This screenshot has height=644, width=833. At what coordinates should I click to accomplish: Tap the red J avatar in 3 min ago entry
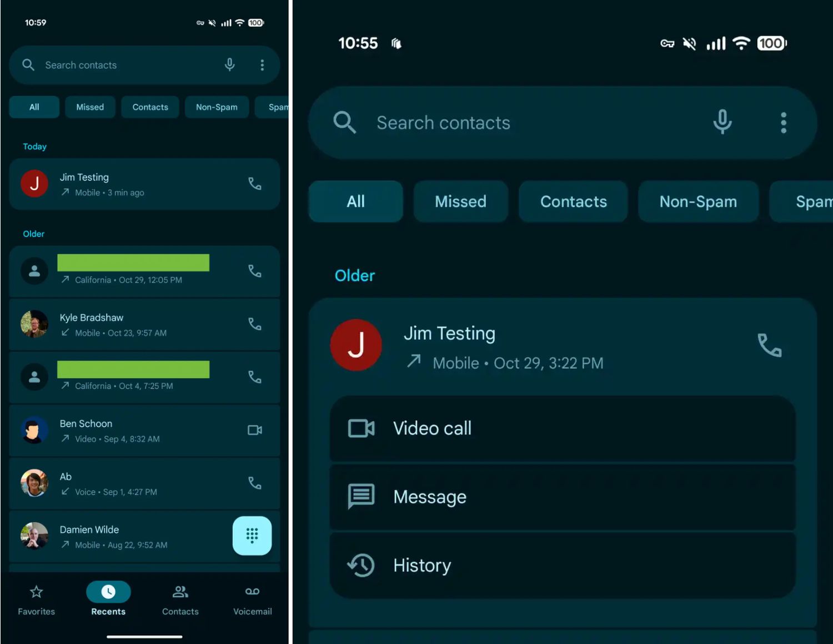pyautogui.click(x=34, y=184)
